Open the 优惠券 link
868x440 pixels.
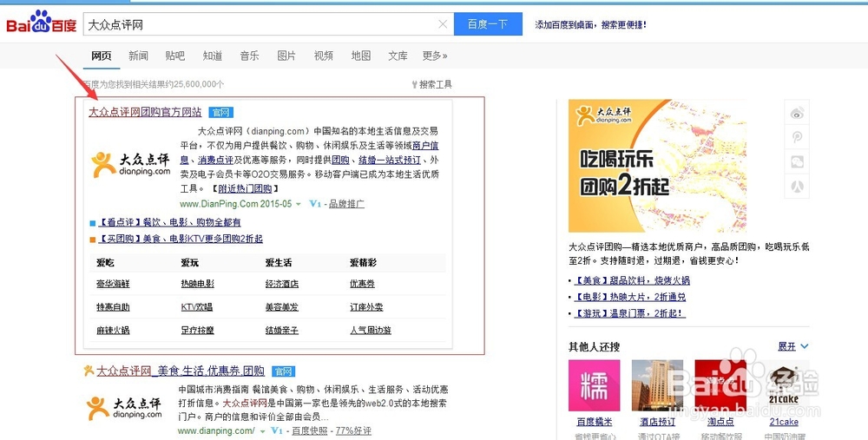point(362,284)
